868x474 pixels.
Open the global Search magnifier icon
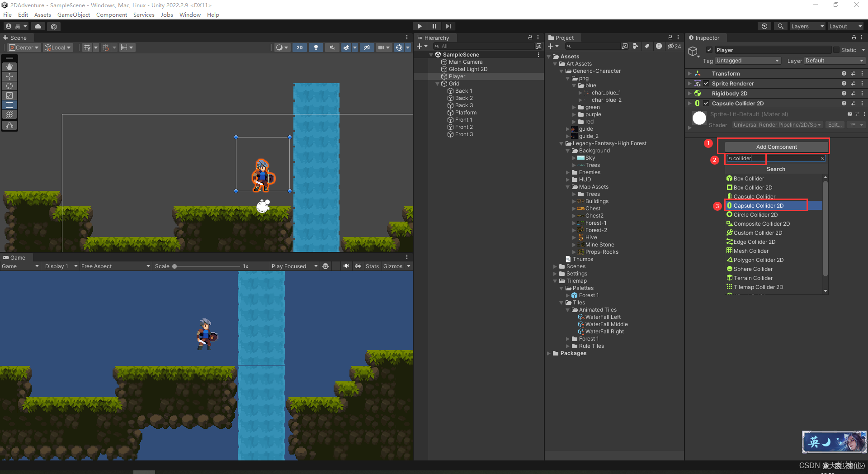pyautogui.click(x=780, y=26)
